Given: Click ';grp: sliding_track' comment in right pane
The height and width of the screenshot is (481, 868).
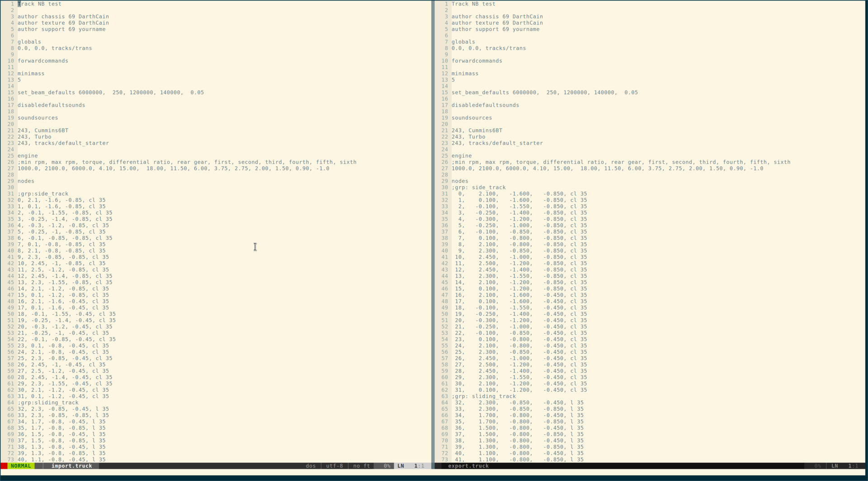Looking at the screenshot, I should point(483,396).
